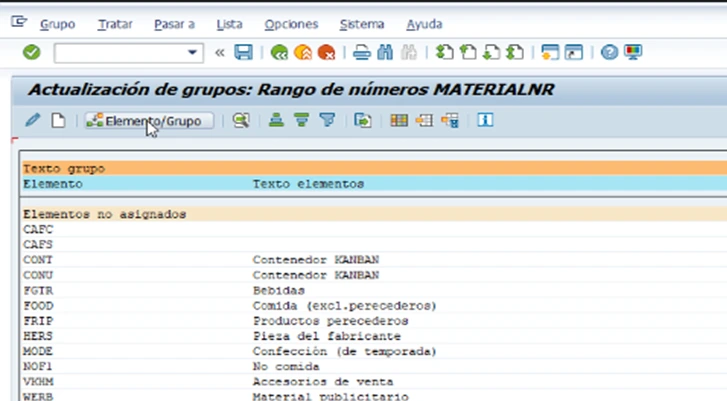Click the No comida description
The width and height of the screenshot is (727, 401).
pos(286,367)
